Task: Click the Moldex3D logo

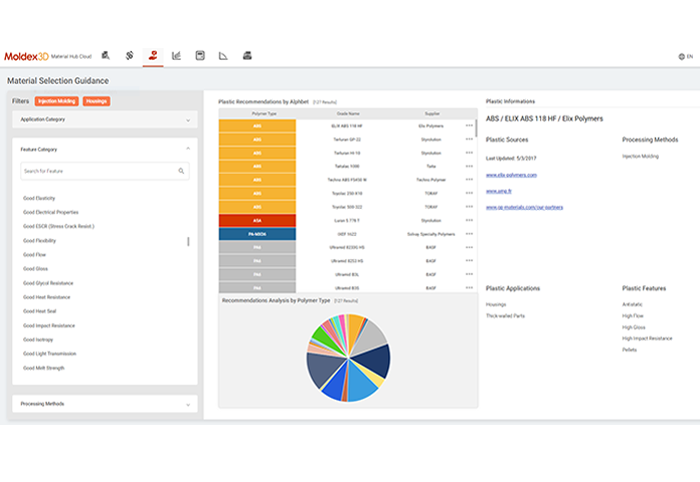Action: pyautogui.click(x=26, y=56)
